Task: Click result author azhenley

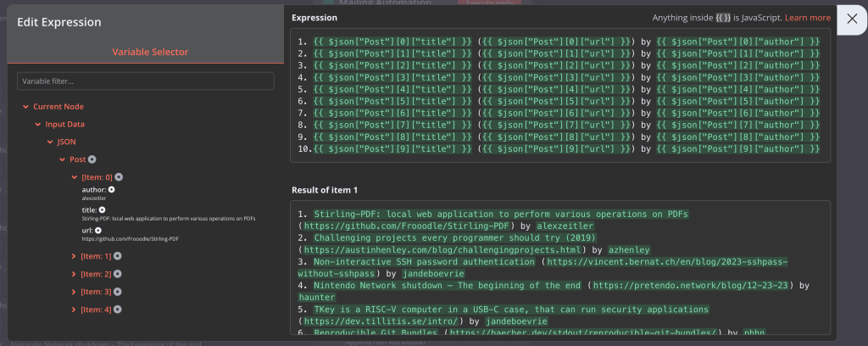Action: tap(629, 249)
